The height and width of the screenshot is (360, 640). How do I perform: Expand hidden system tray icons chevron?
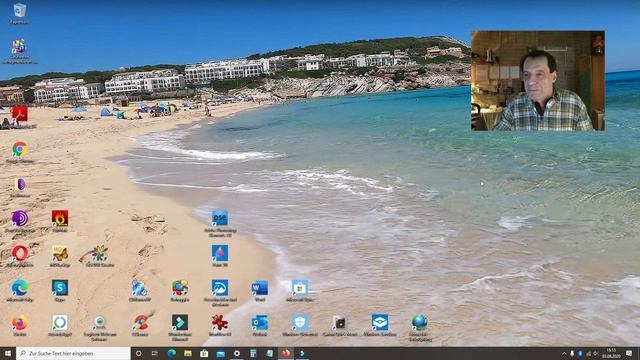(x=564, y=353)
